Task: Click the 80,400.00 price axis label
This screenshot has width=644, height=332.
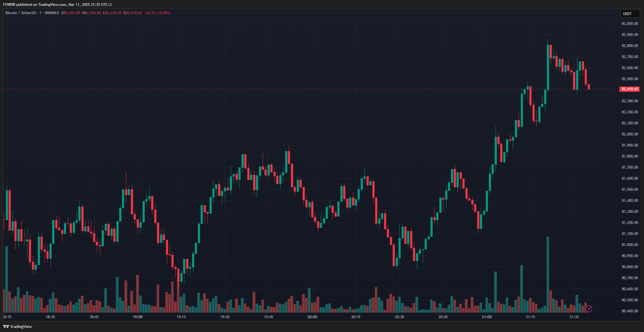Action: point(630,311)
